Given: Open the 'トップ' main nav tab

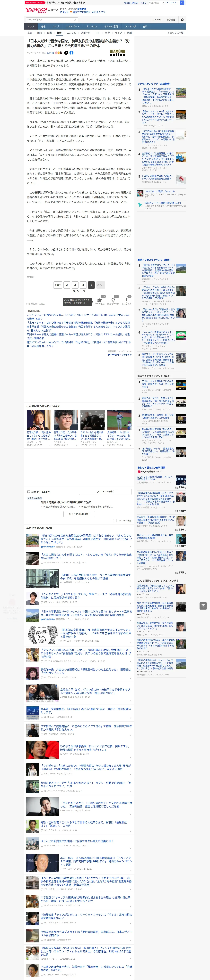Looking at the screenshot, I should point(31,26).
